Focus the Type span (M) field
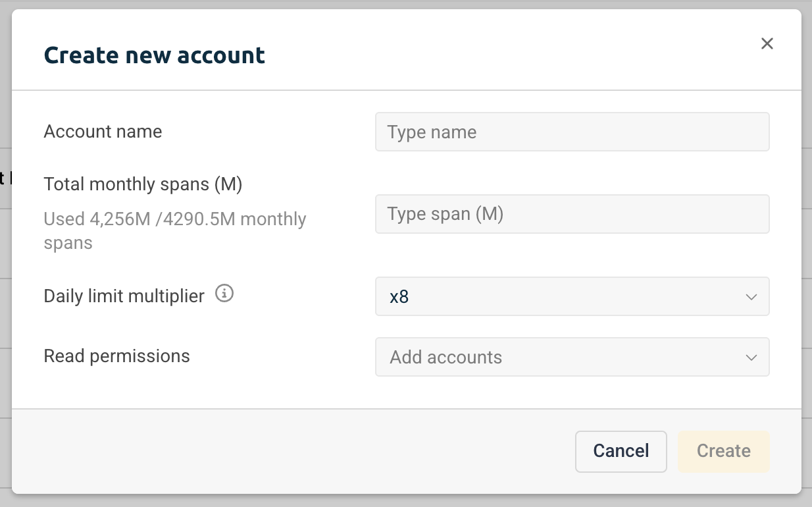Image resolution: width=812 pixels, height=507 pixels. coord(572,214)
